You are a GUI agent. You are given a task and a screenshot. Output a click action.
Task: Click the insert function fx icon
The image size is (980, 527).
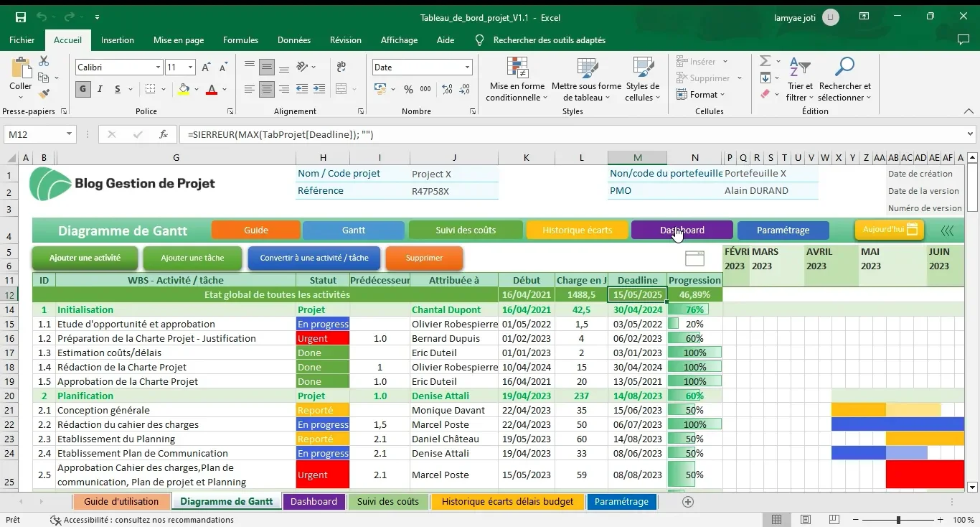(164, 134)
